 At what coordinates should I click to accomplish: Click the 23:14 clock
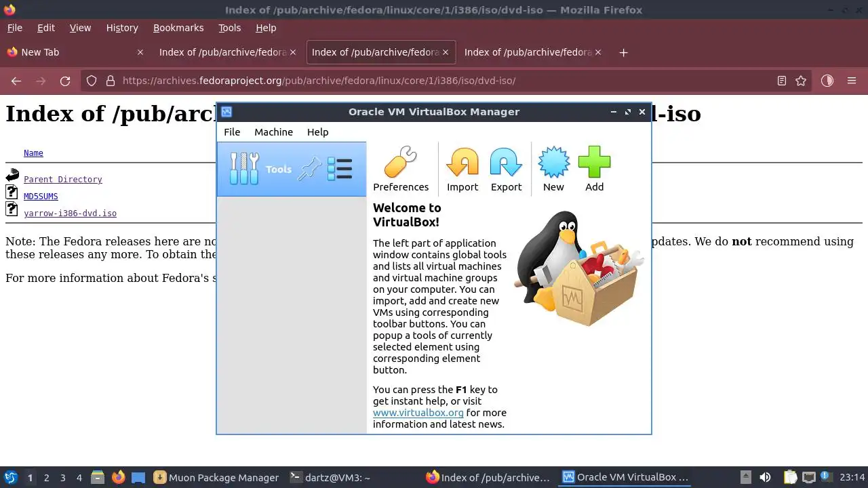tap(852, 477)
